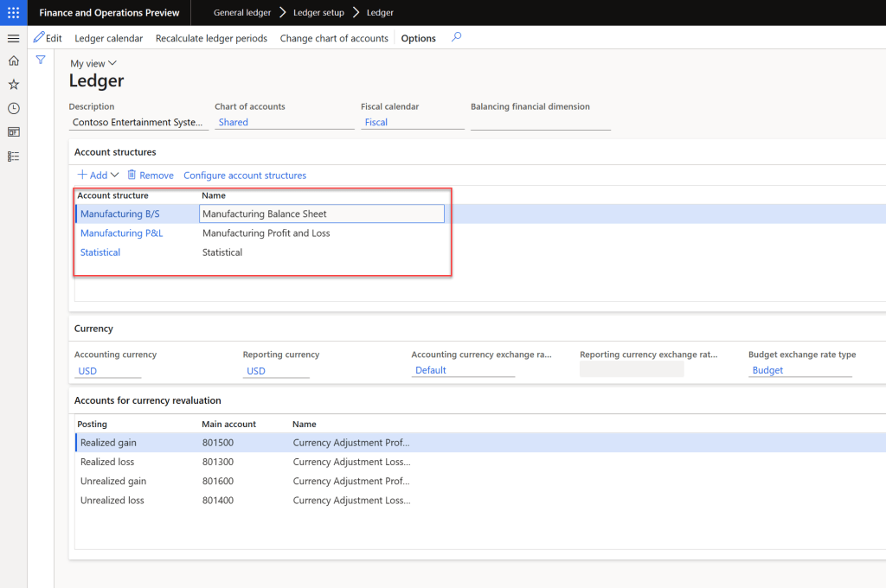886x588 pixels.
Task: Expand the hamburger navigation menu
Action: click(x=13, y=39)
